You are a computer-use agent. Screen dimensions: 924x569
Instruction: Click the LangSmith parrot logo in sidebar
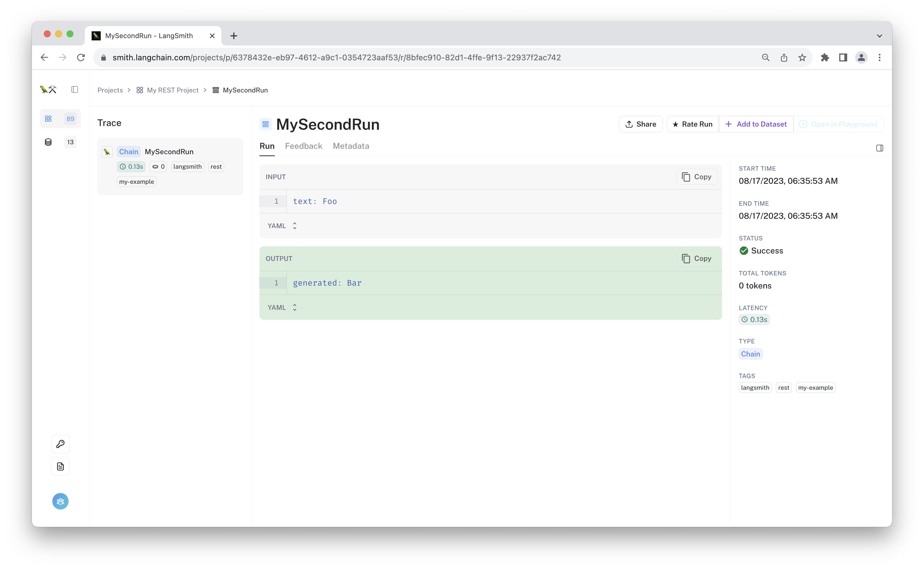coord(48,90)
